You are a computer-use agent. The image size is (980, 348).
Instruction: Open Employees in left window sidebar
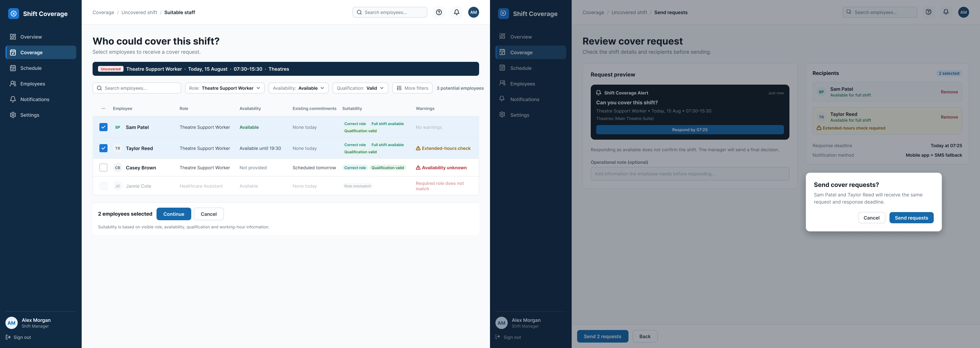point(41,84)
